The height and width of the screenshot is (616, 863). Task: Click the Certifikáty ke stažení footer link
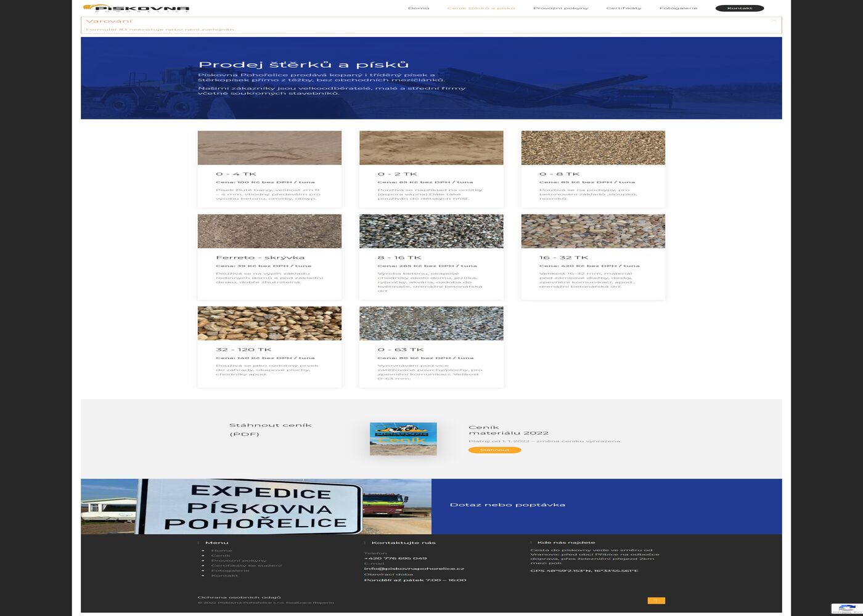coord(246,565)
